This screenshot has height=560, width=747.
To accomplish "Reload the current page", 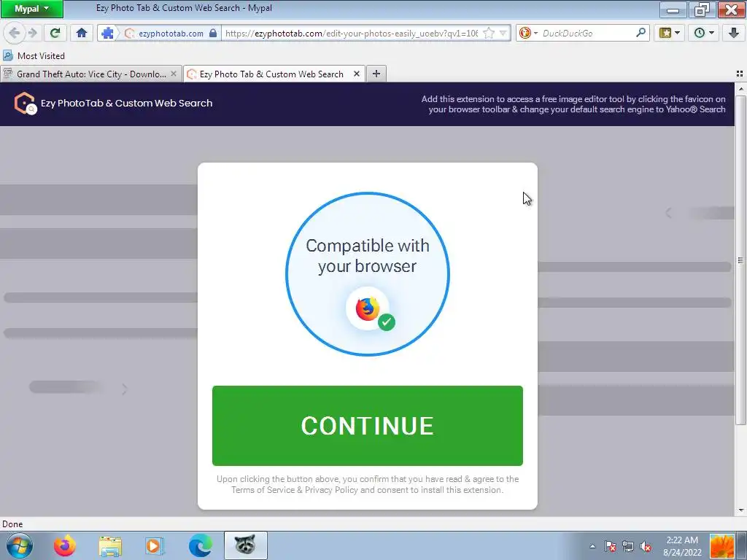I will pyautogui.click(x=55, y=33).
